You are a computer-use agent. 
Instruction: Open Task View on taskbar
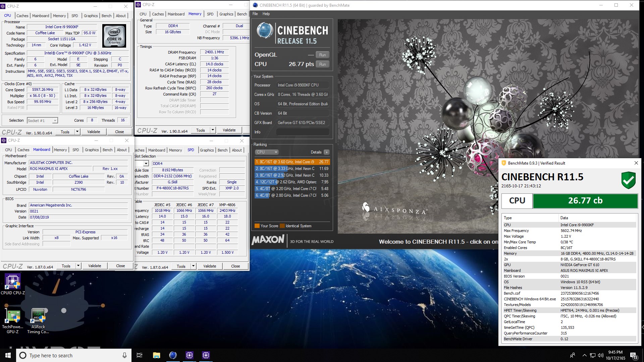tap(140, 355)
